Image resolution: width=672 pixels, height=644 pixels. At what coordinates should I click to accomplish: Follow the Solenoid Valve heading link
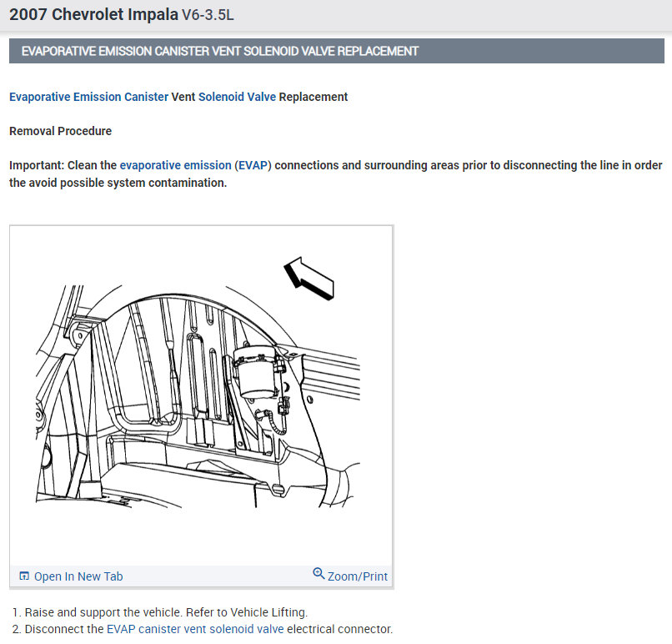coord(237,97)
